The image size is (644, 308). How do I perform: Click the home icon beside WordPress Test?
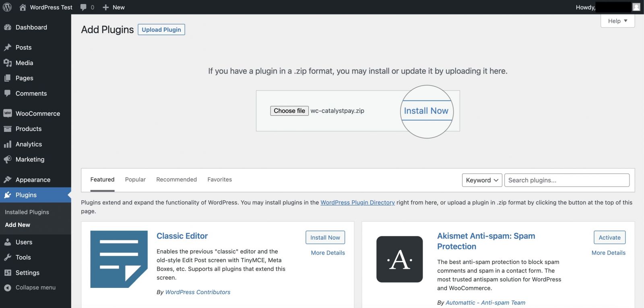click(x=23, y=7)
